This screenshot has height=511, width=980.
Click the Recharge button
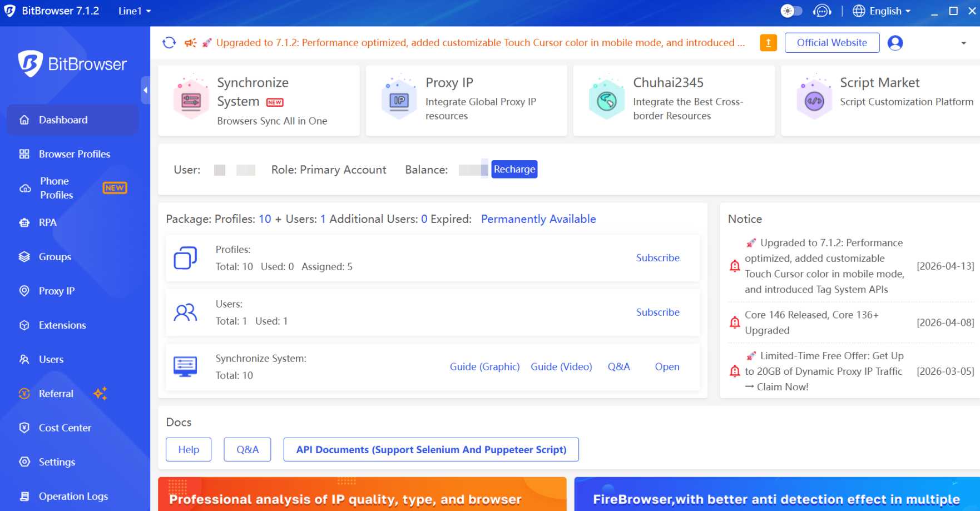pos(514,169)
